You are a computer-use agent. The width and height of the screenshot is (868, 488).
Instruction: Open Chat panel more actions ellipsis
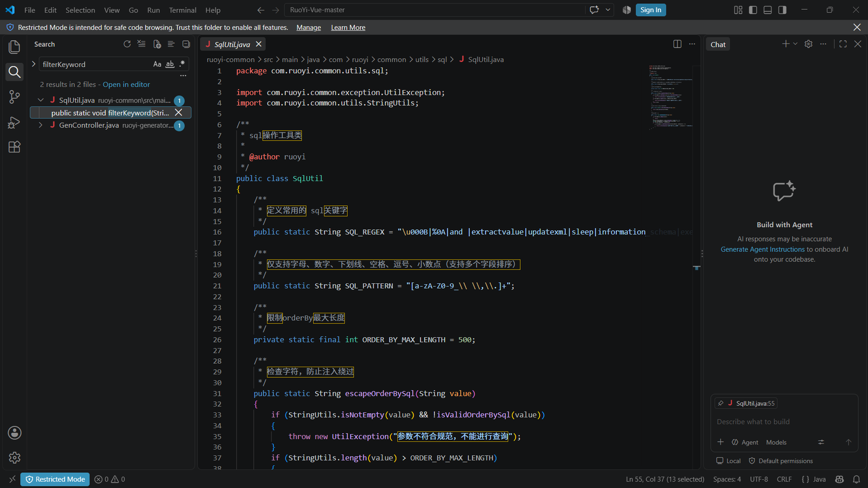click(823, 44)
